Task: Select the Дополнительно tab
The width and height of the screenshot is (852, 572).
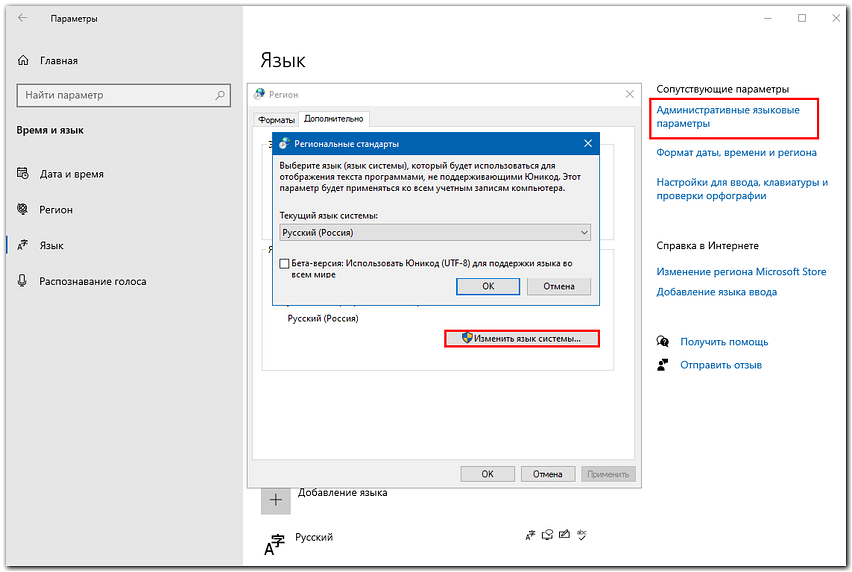Action: click(x=334, y=119)
